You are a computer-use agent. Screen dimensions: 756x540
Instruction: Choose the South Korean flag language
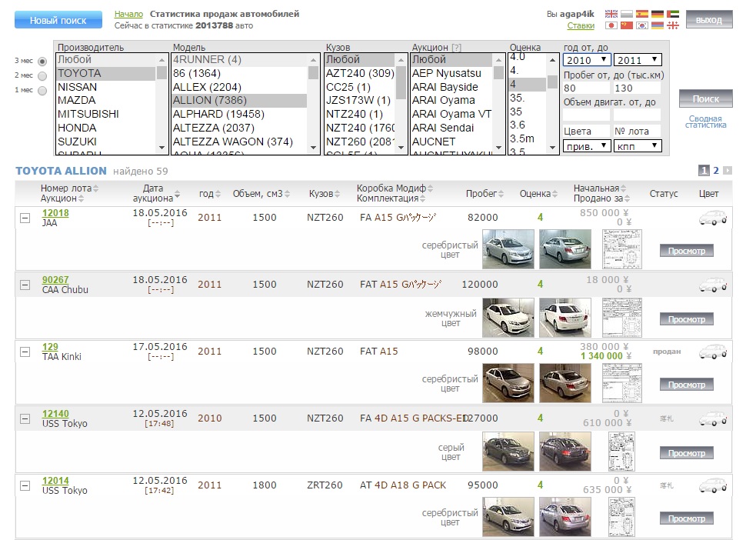(x=641, y=25)
